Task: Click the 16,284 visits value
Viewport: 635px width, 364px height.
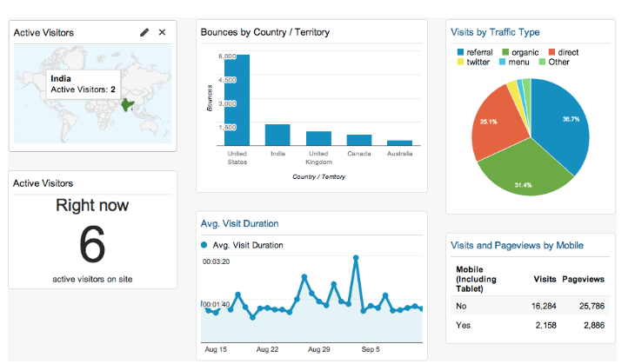Action: [x=544, y=306]
